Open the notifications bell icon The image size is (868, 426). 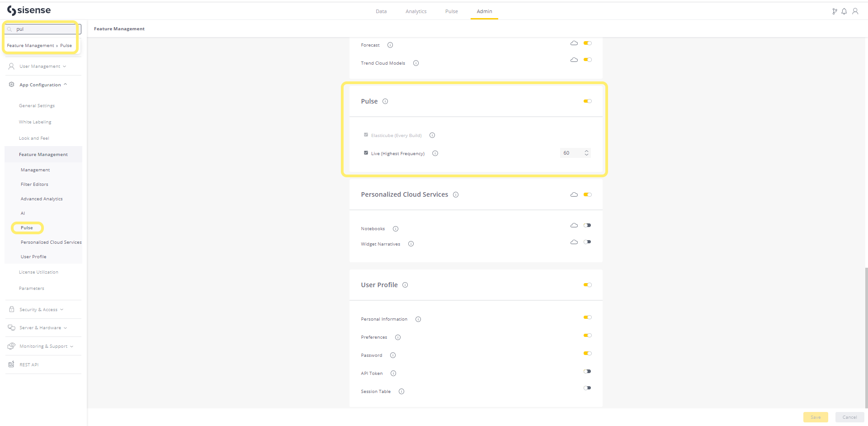[844, 11]
